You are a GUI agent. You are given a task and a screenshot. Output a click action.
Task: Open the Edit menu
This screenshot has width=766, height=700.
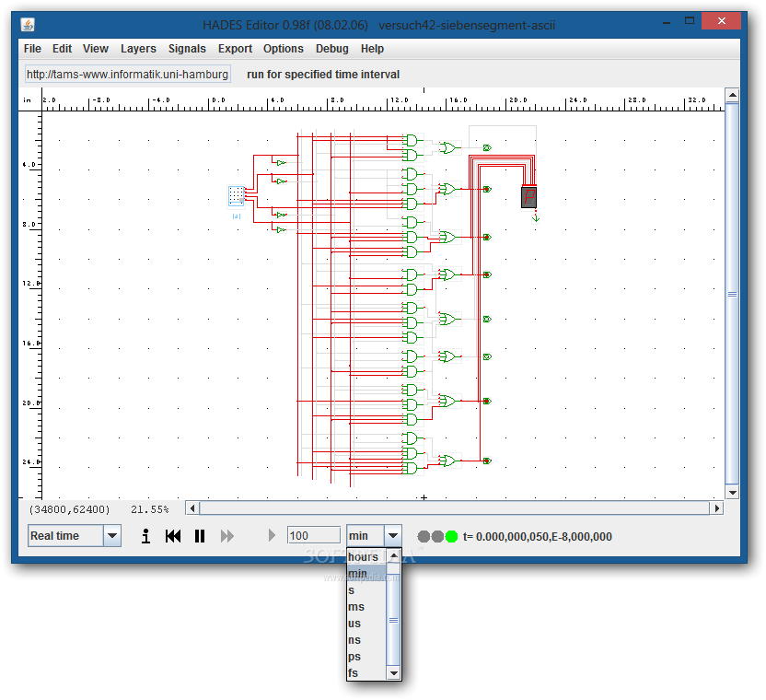click(62, 49)
